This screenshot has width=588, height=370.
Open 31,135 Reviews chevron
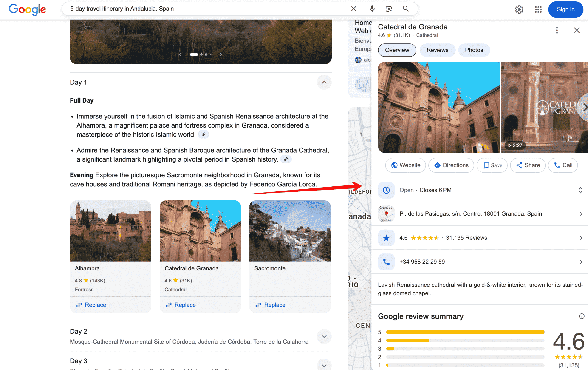581,238
